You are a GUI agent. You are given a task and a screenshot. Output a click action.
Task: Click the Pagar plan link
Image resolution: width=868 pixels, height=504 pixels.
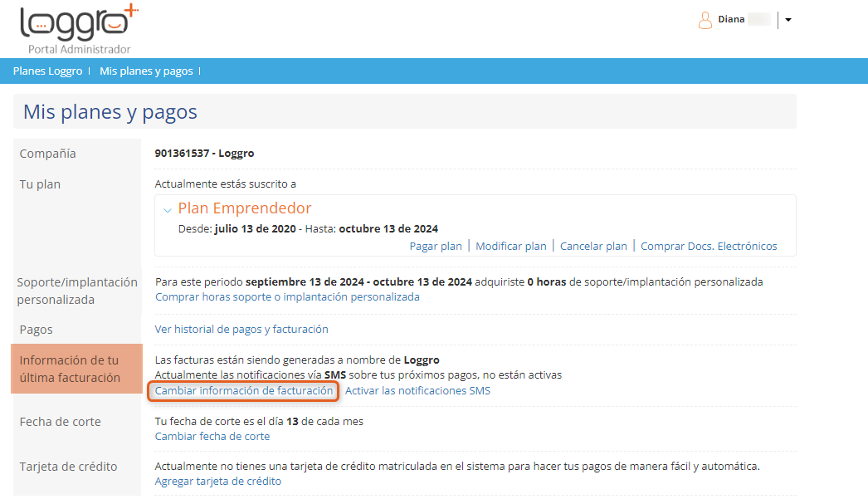pos(436,246)
